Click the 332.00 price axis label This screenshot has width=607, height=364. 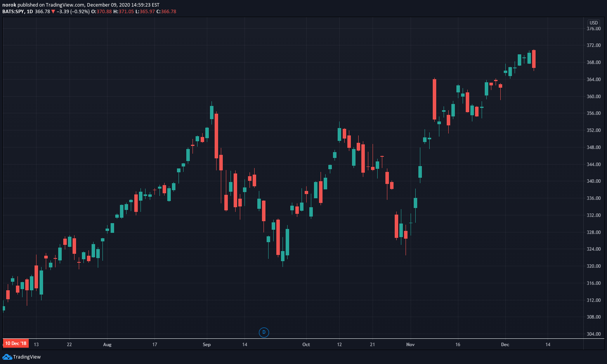593,215
